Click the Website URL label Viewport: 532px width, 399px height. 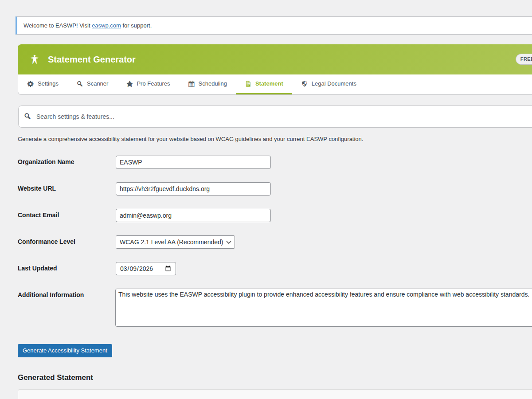(37, 188)
